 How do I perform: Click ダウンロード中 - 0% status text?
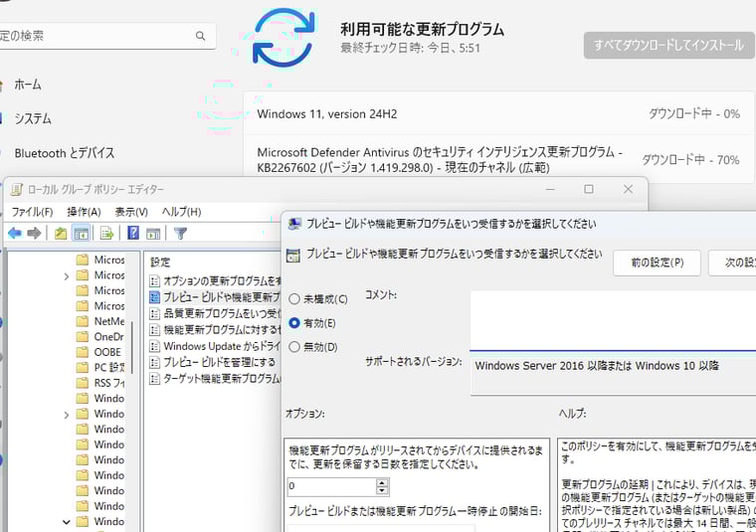tap(693, 114)
